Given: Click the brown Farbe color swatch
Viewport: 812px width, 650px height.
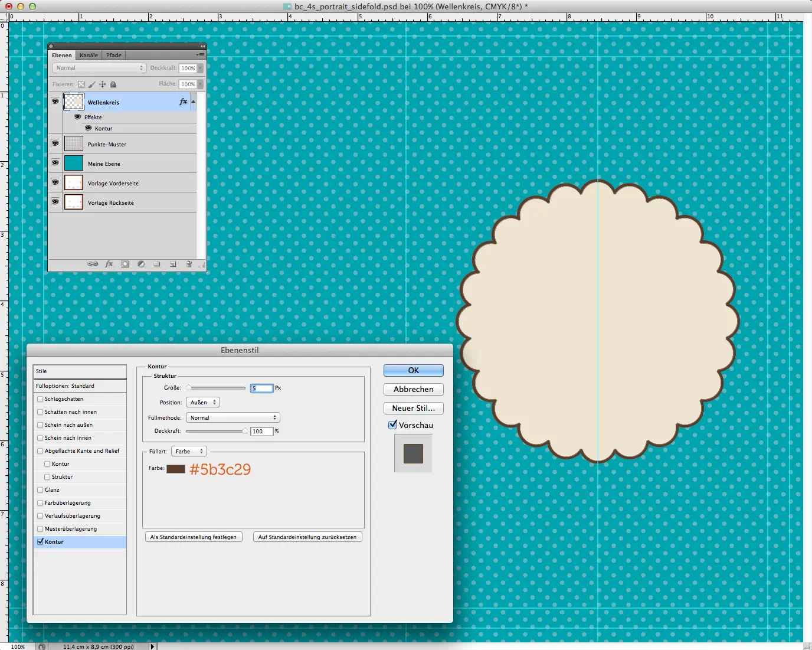Looking at the screenshot, I should click(x=176, y=469).
